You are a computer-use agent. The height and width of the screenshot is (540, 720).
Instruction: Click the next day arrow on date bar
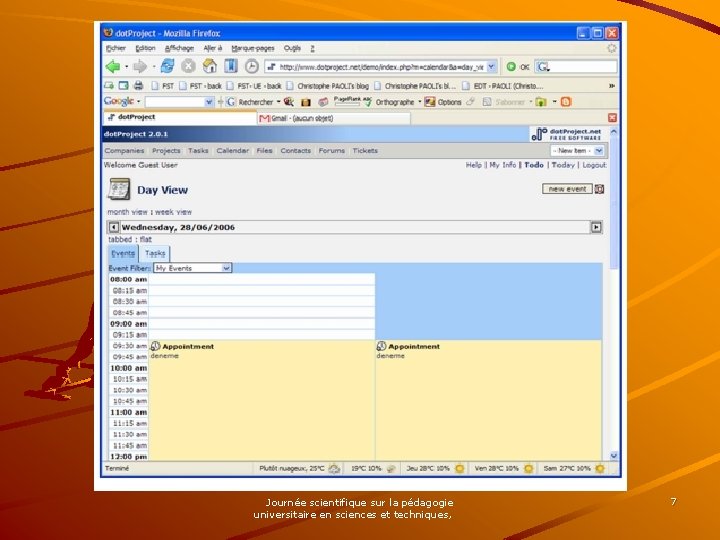596,227
